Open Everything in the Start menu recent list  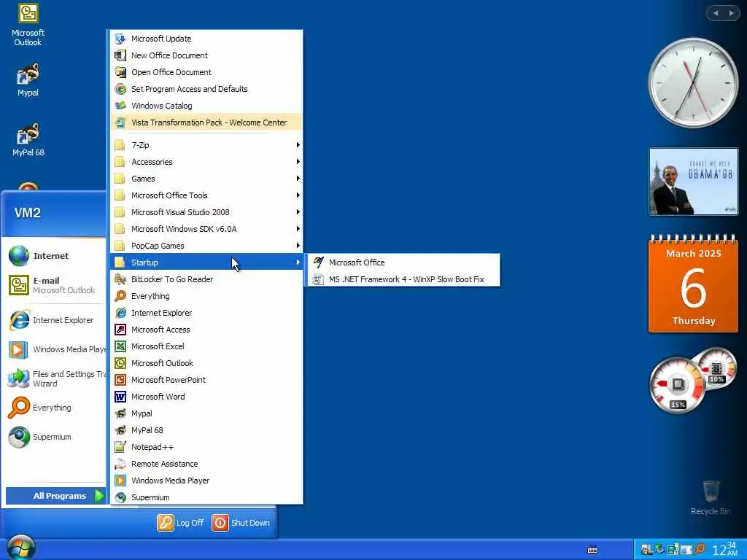click(x=54, y=408)
